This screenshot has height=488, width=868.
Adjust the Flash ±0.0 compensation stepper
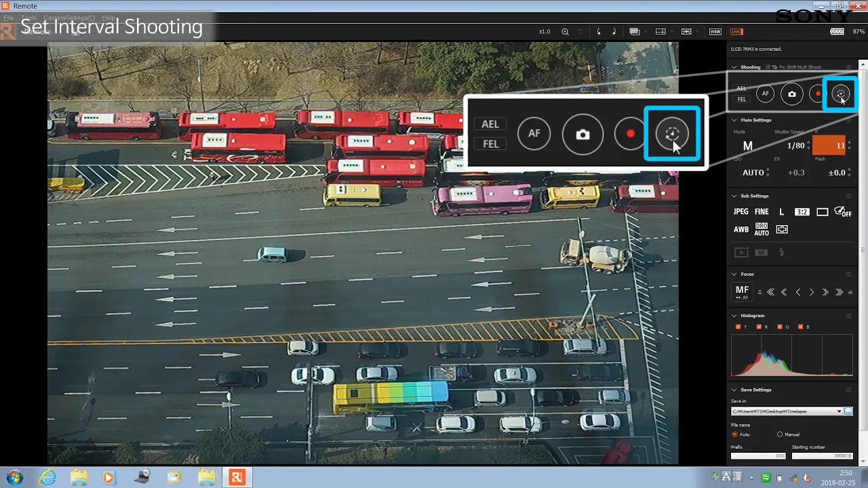848,173
